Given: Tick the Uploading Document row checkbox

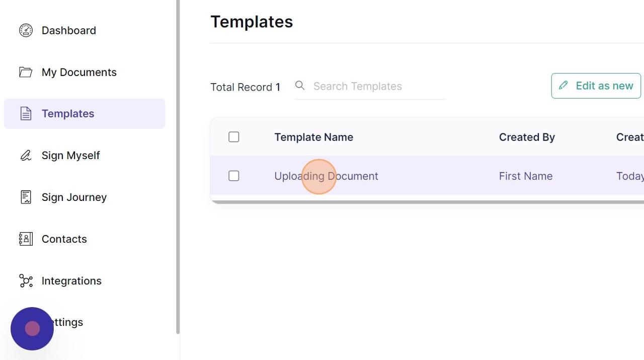Looking at the screenshot, I should (x=233, y=176).
